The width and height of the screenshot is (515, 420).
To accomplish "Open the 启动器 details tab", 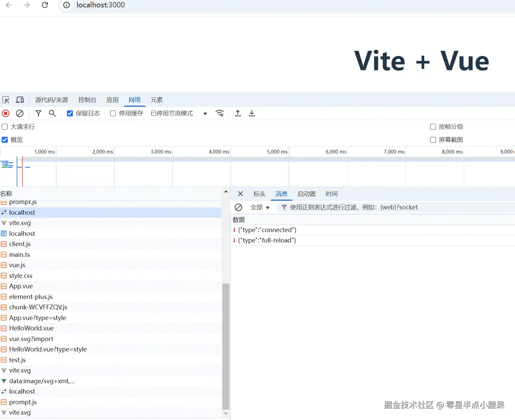I will click(x=306, y=194).
